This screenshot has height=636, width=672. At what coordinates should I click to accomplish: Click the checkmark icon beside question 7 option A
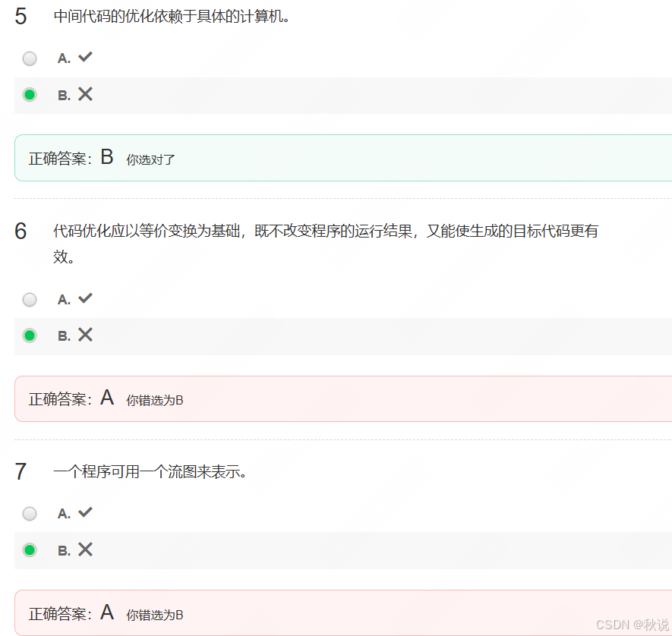coord(84,512)
